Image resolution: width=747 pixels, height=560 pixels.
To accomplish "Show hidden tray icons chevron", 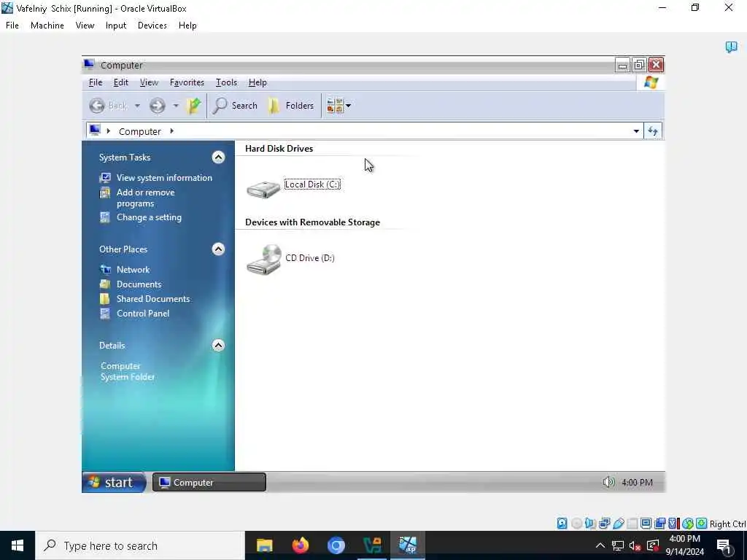I will tap(600, 545).
